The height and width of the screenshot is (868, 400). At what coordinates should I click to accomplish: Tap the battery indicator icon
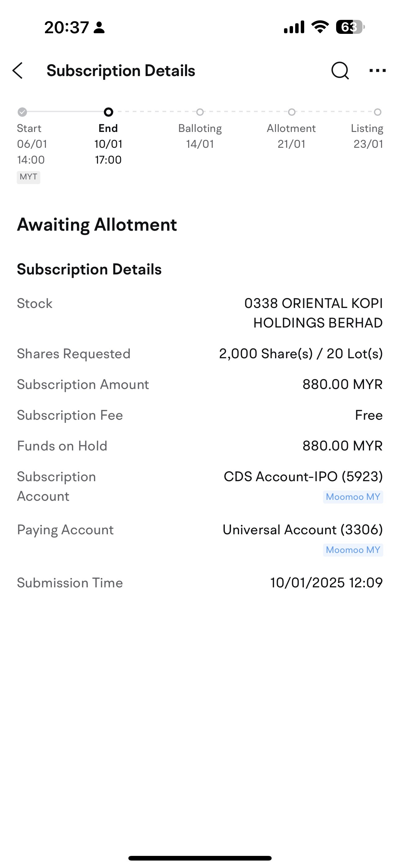pyautogui.click(x=350, y=27)
